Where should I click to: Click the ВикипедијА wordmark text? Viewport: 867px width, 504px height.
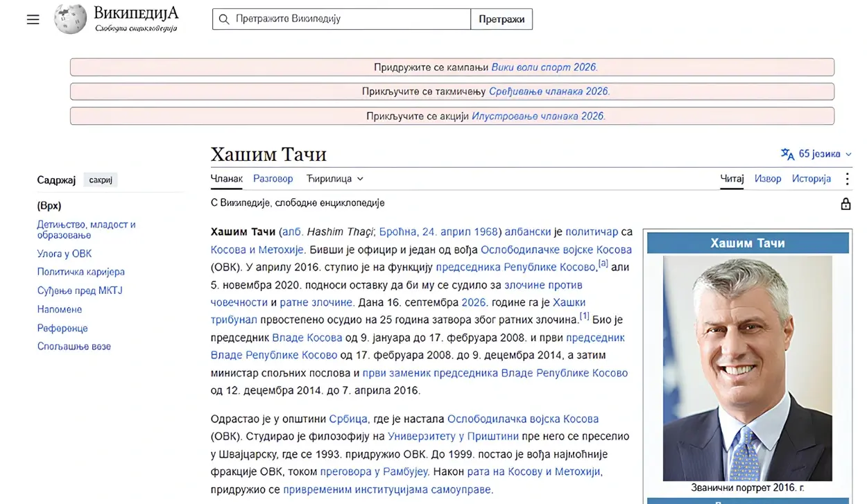click(x=136, y=13)
